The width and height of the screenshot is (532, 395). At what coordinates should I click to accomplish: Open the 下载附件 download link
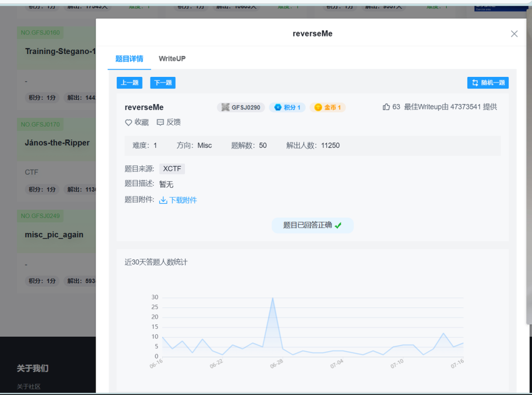click(x=183, y=200)
